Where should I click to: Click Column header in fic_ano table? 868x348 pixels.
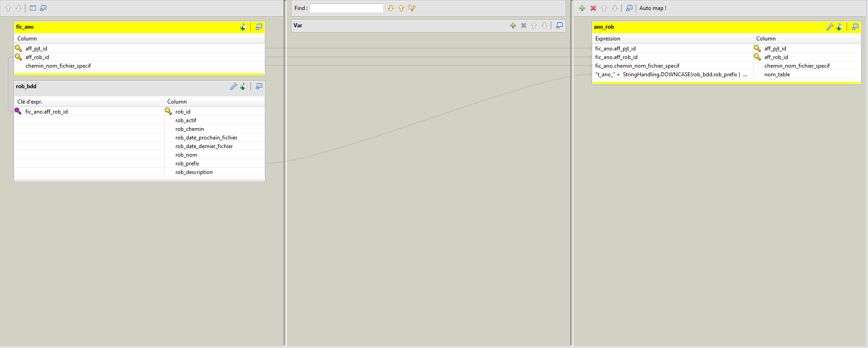(140, 39)
